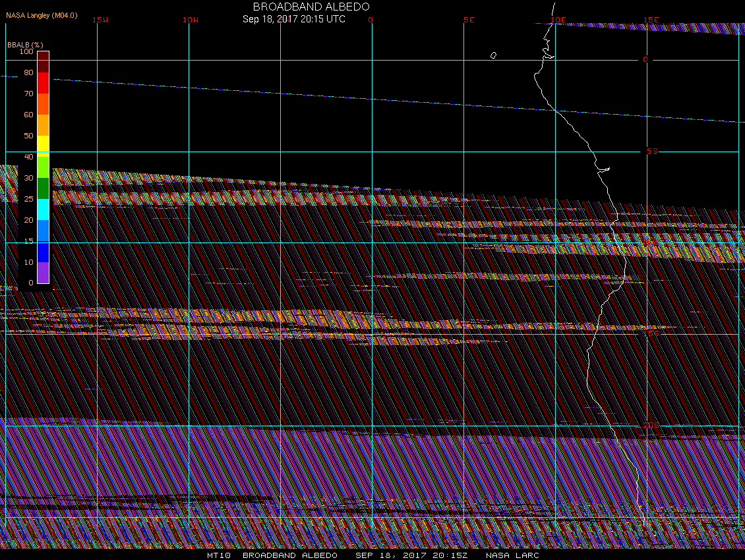This screenshot has height=560, width=745.
Task: Click the NASA LARC footer text
Action: (x=512, y=555)
